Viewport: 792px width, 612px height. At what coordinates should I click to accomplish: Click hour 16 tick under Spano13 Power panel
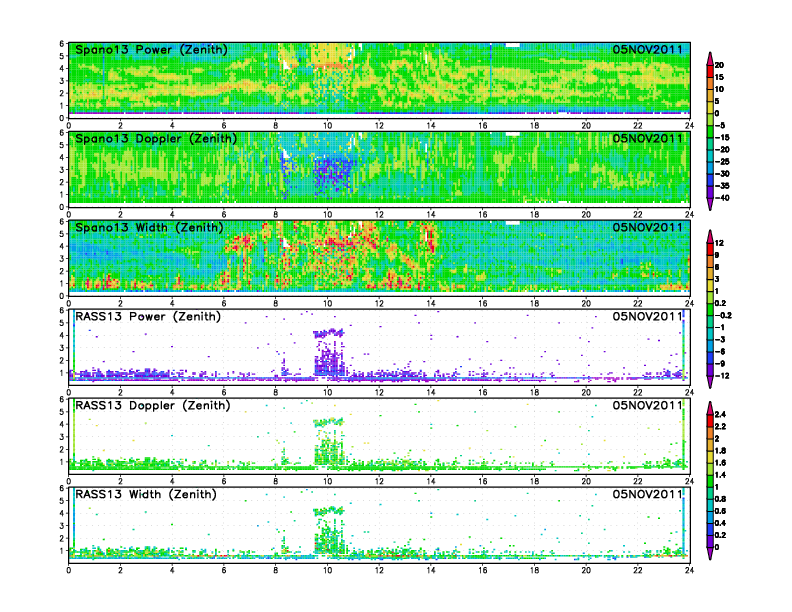482,126
